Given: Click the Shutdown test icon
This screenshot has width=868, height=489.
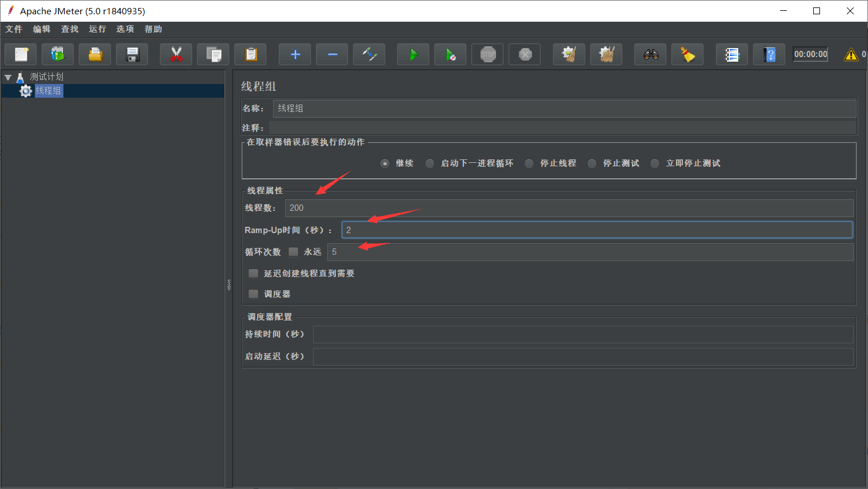Looking at the screenshot, I should click(x=525, y=54).
